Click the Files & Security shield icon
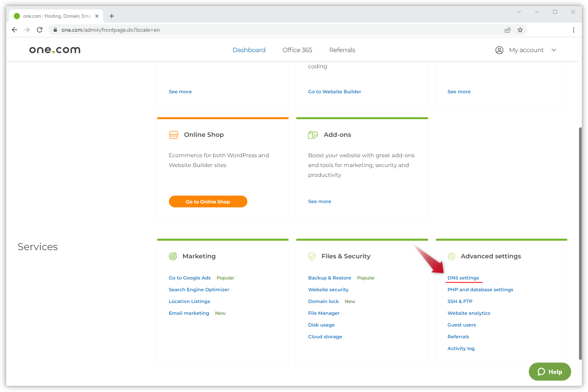 tap(312, 256)
